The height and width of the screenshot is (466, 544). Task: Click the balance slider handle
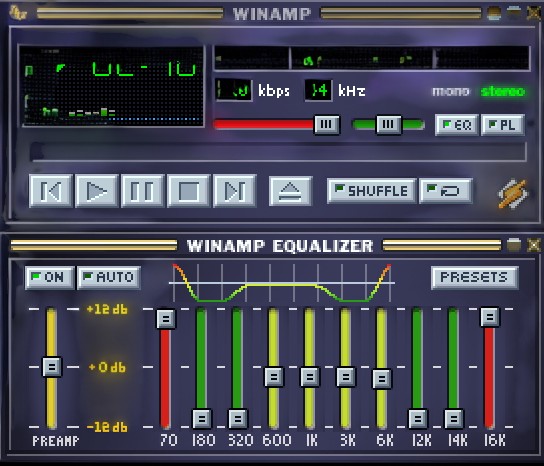click(389, 124)
